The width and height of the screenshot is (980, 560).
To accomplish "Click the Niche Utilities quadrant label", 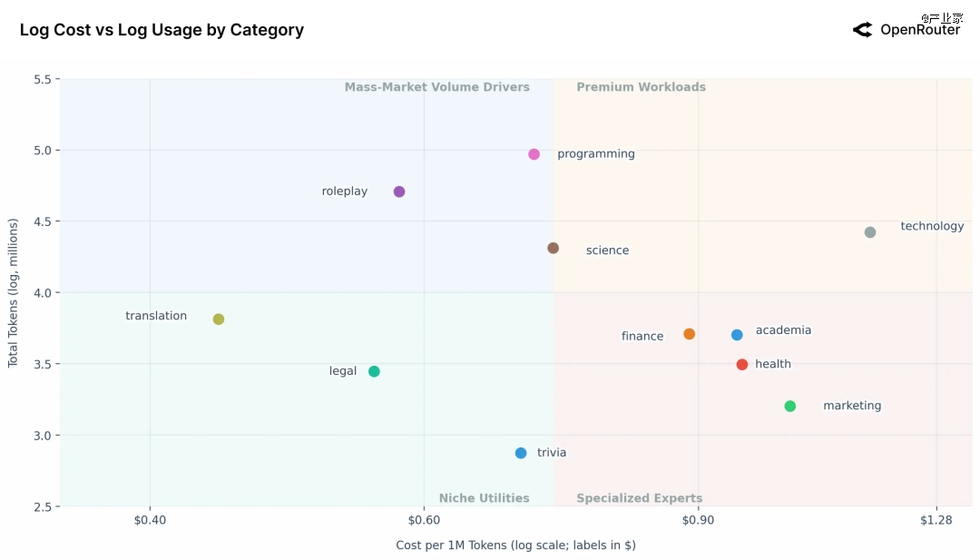I will [484, 498].
